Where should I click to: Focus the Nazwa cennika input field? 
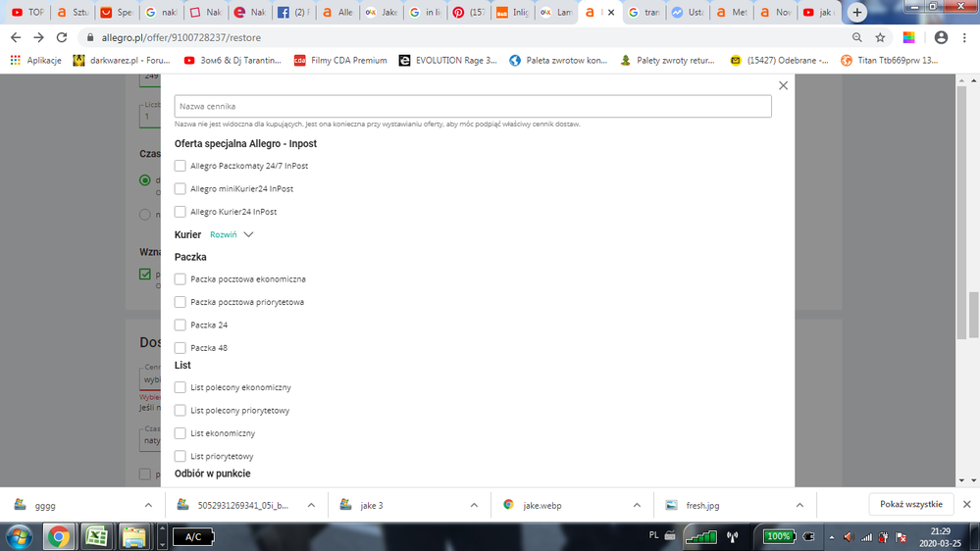tap(473, 106)
